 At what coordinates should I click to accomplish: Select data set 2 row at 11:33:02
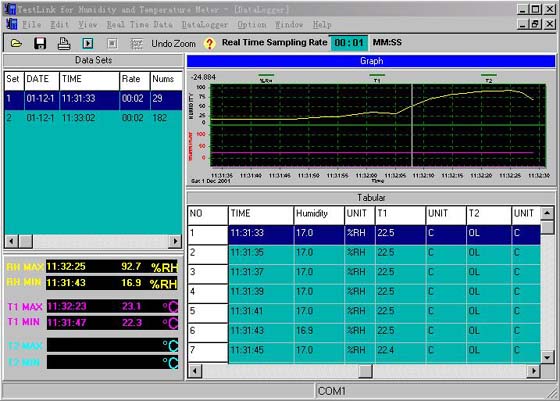coord(93,119)
